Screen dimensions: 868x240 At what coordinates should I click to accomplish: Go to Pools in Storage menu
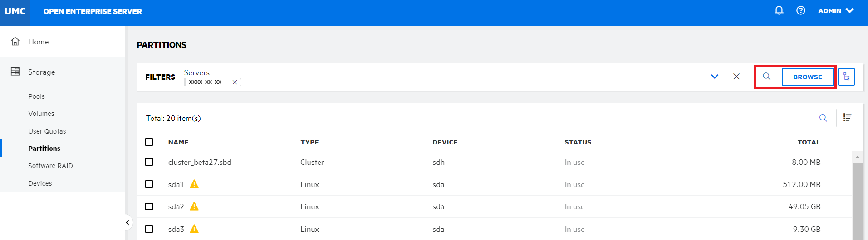click(x=36, y=96)
